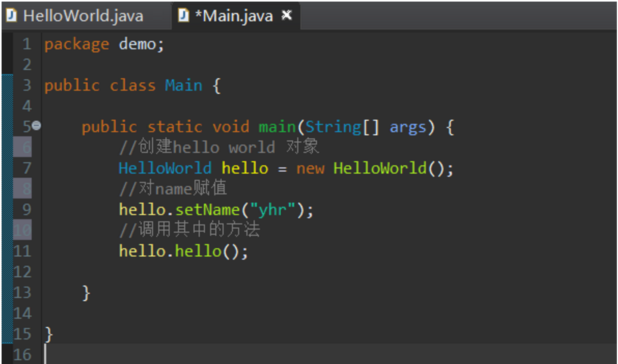This screenshot has height=364, width=618.
Task: Collapse the main method fold marker
Action: pyautogui.click(x=36, y=126)
